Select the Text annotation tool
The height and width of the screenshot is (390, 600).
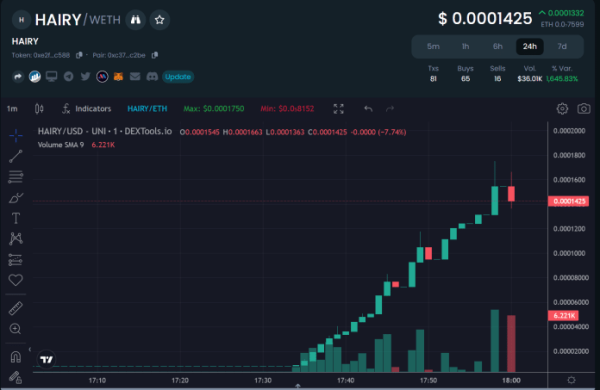click(16, 218)
